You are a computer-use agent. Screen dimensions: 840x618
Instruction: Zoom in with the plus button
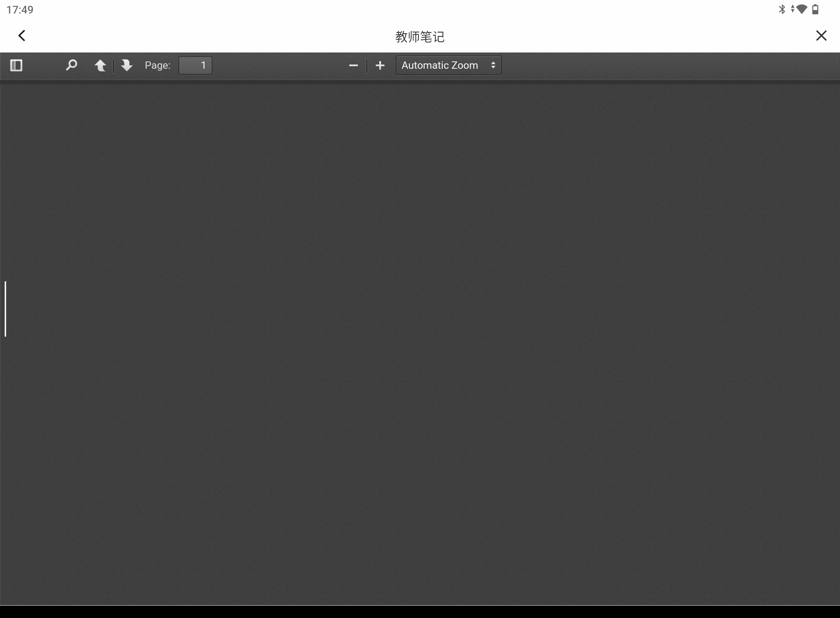point(380,65)
